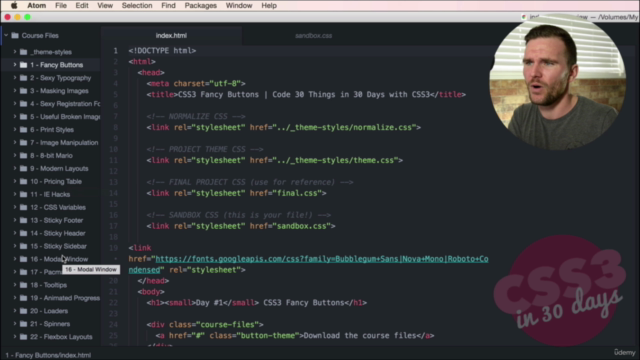Place cursor in the title tag line

tap(306, 95)
